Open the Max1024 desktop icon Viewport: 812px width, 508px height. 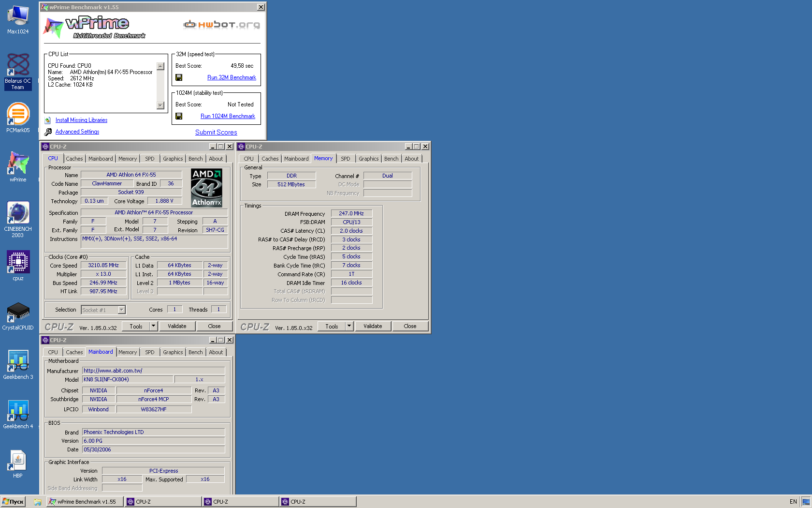[18, 20]
